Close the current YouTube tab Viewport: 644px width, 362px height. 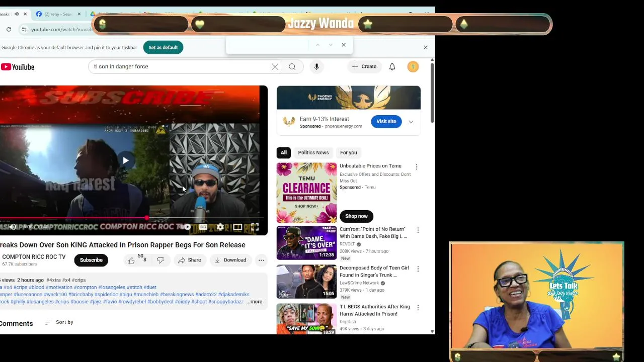point(25,14)
